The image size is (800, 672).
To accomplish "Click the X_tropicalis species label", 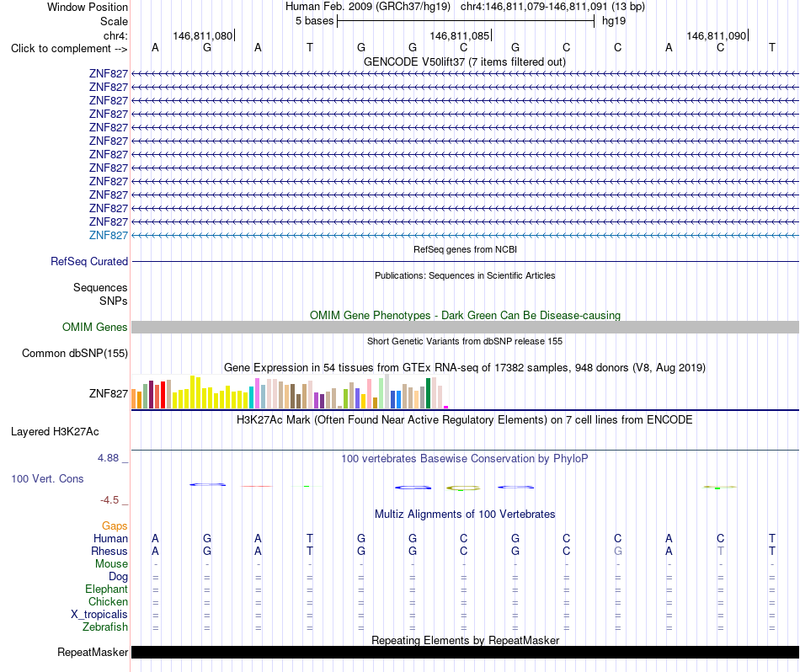I will [x=99, y=615].
